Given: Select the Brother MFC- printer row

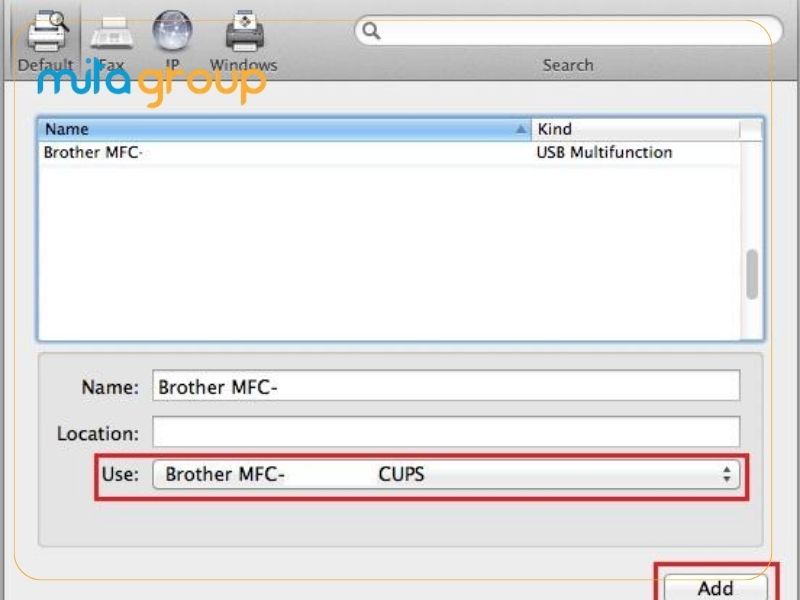Looking at the screenshot, I should 389,153.
